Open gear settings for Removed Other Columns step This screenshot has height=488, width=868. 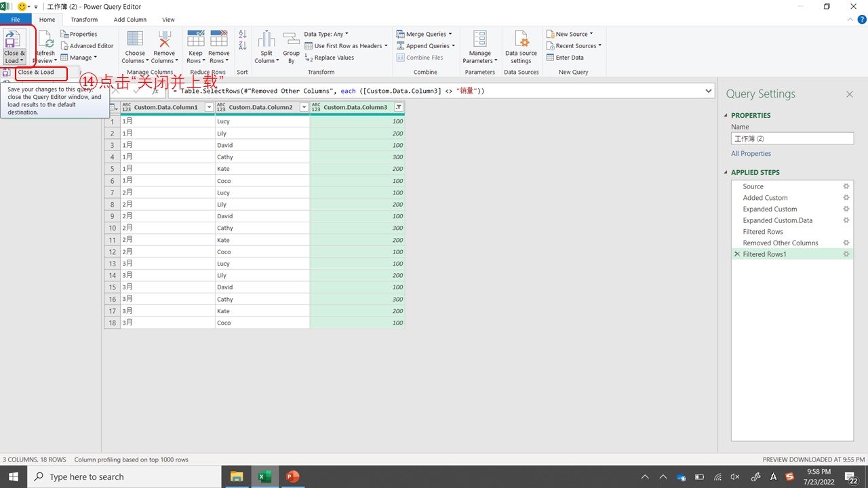point(846,243)
